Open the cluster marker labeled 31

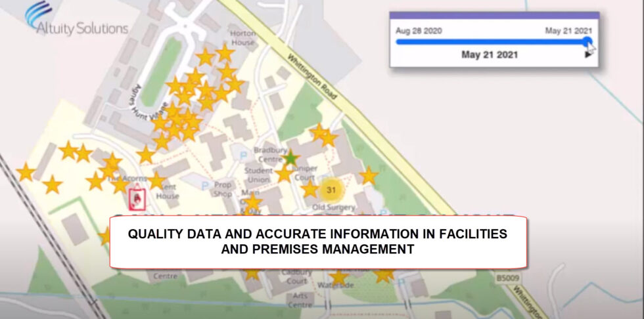(x=331, y=190)
